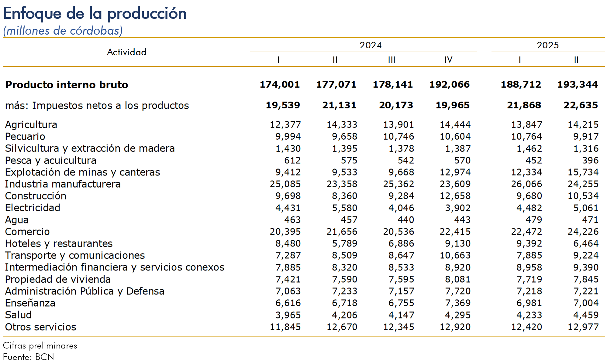Click the 'Producto interno bruto' row label
The image size is (607, 364).
[67, 85]
